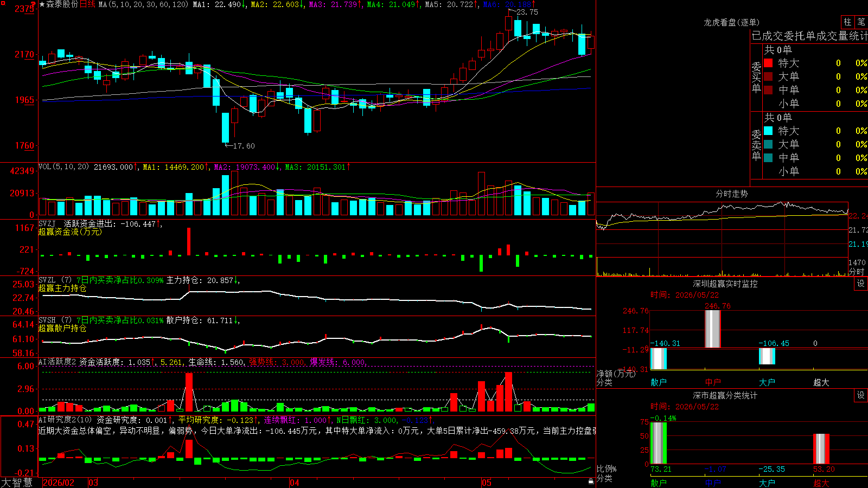Image resolution: width=868 pixels, height=488 pixels.
Task: Select the 05 month marker on the timeline
Action: (x=487, y=483)
